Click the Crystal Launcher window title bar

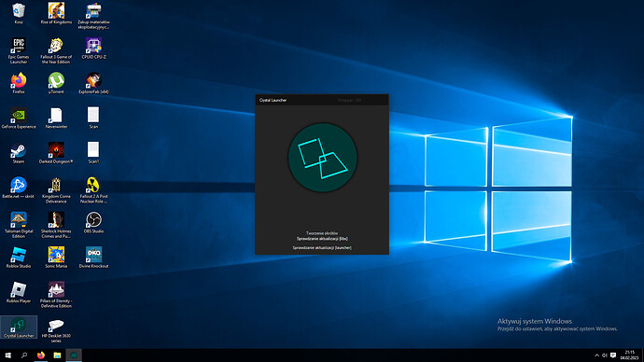tap(322, 100)
